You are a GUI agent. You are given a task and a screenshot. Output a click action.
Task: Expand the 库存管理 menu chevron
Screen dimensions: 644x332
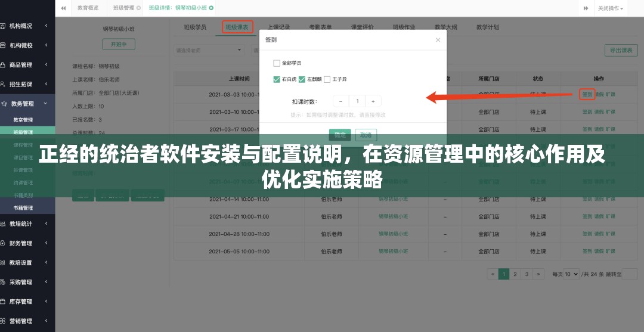click(46, 301)
